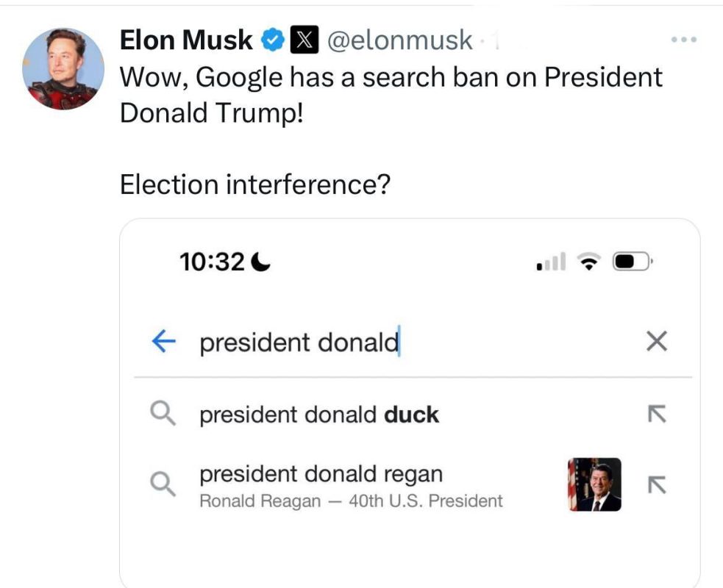Clear the search query using the X button

tap(655, 341)
